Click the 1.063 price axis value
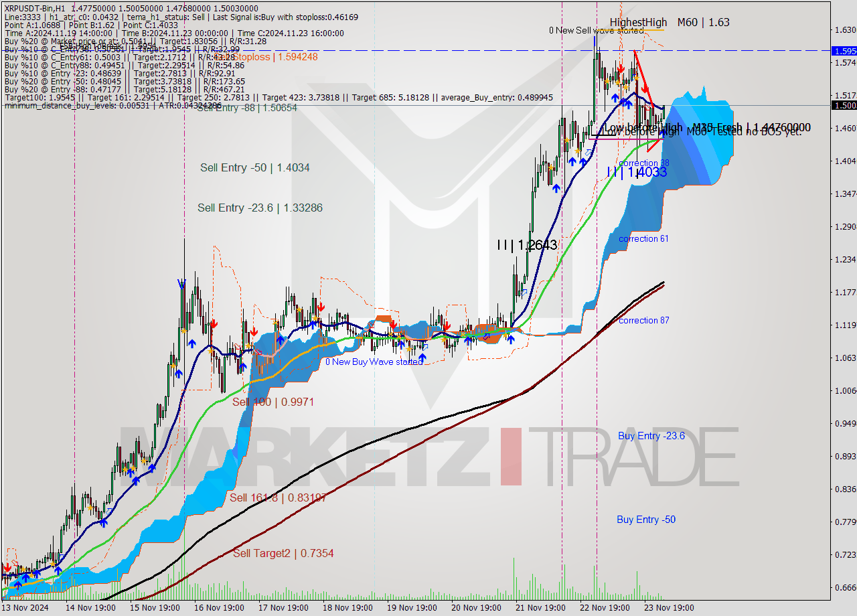The height and width of the screenshot is (616, 857). 845,358
